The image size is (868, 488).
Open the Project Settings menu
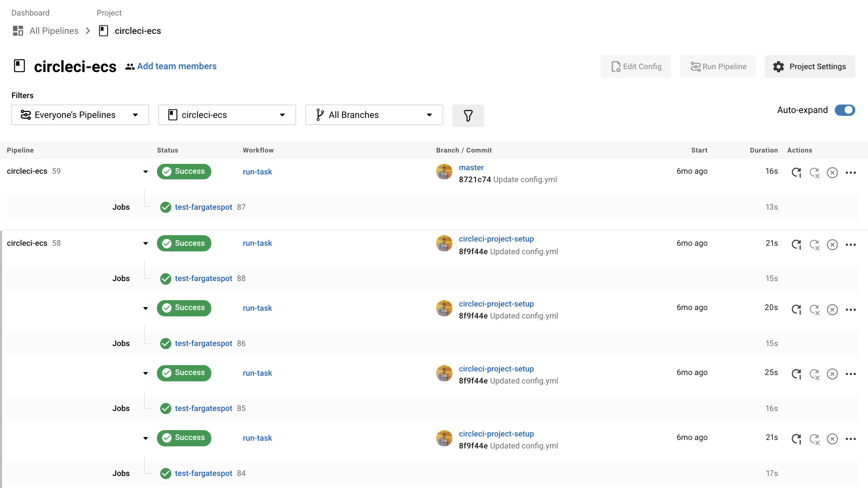(x=810, y=66)
